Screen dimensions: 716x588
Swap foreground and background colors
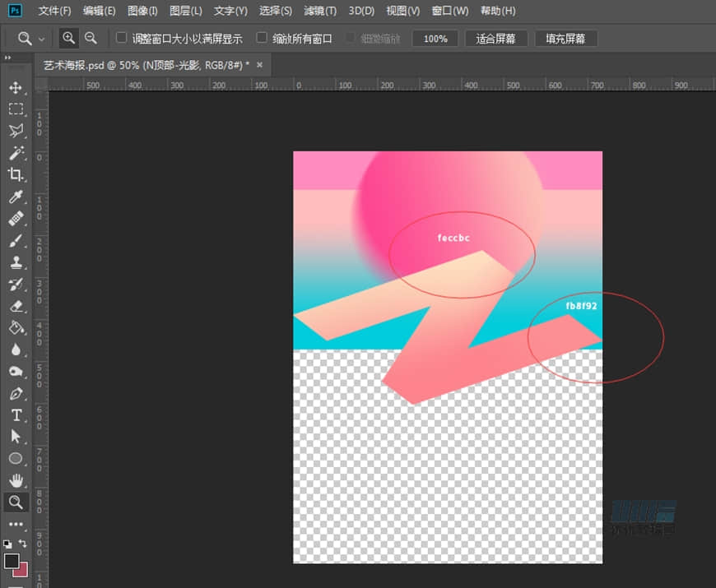tap(23, 544)
